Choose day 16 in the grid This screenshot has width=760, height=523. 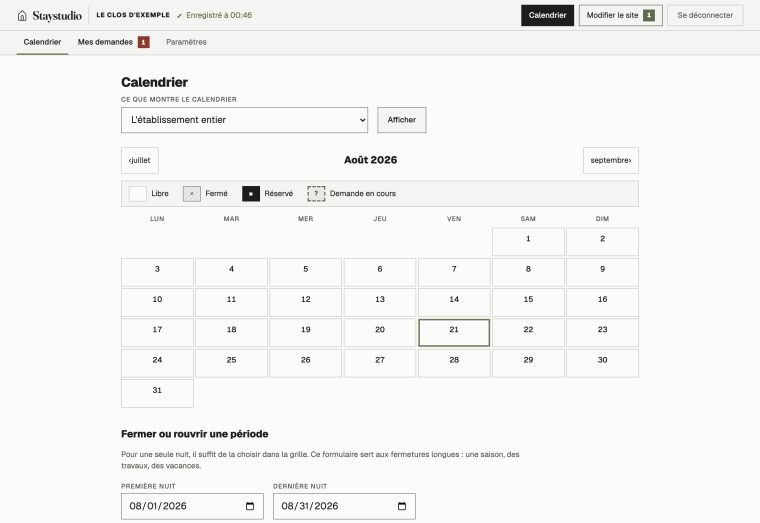[x=602, y=302]
